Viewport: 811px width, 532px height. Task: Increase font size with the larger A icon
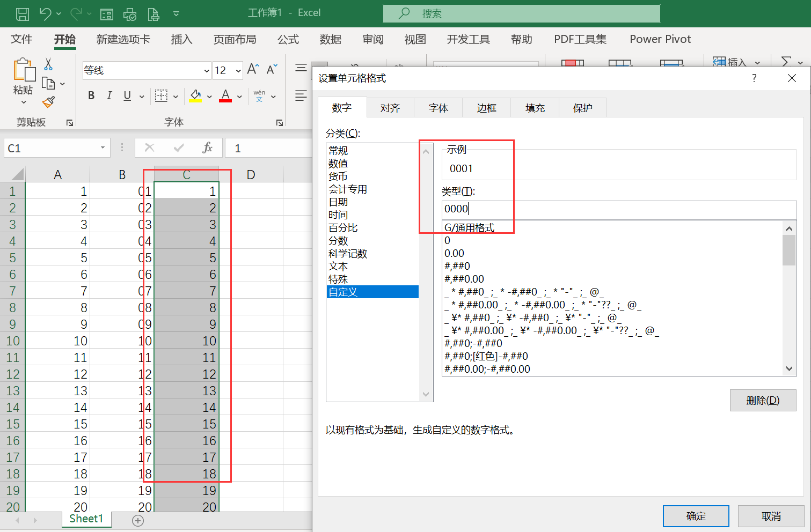(x=253, y=69)
